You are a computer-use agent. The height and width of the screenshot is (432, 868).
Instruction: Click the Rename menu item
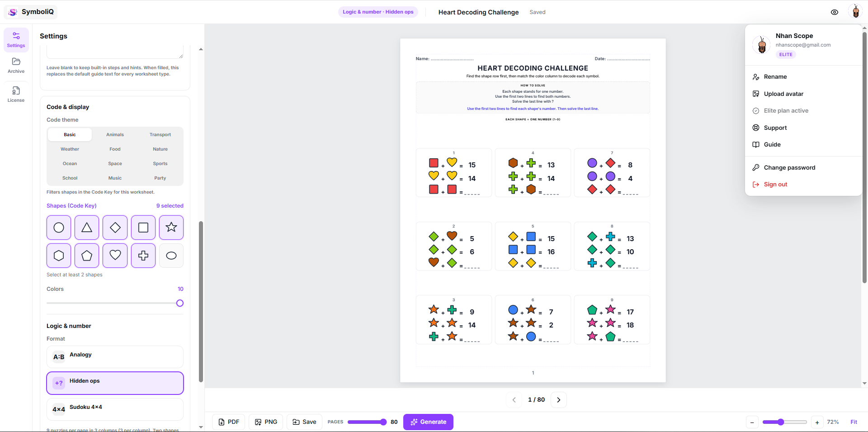point(803,77)
